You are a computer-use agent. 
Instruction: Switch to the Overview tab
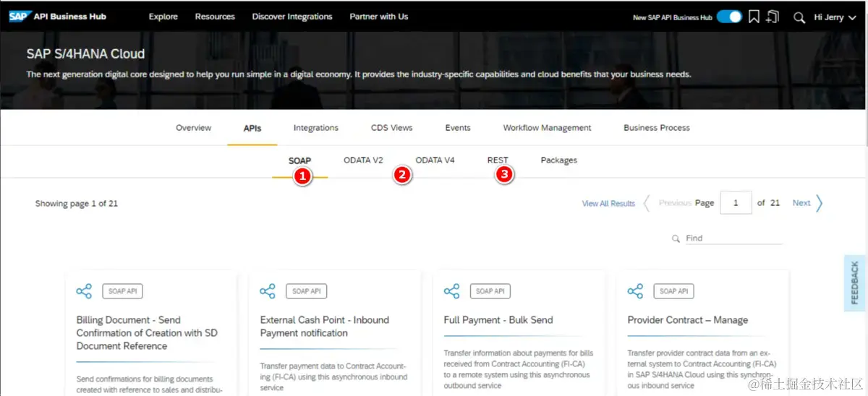click(x=194, y=128)
